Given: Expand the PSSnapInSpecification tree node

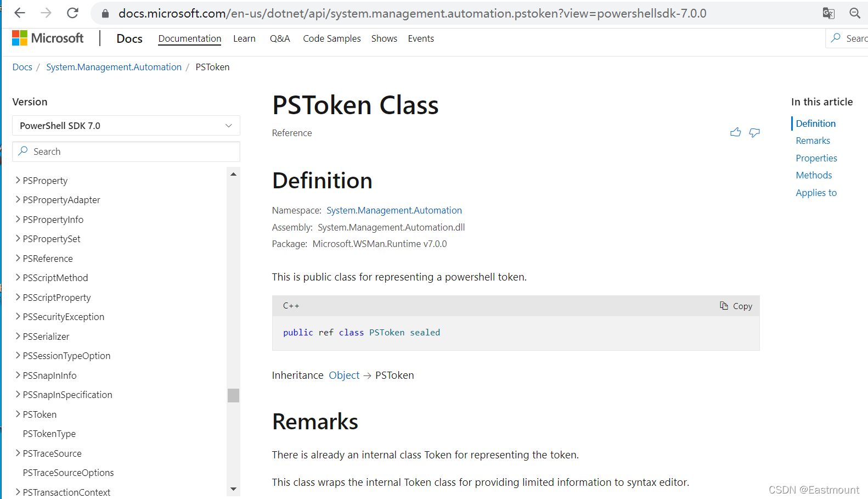Looking at the screenshot, I should [x=18, y=394].
